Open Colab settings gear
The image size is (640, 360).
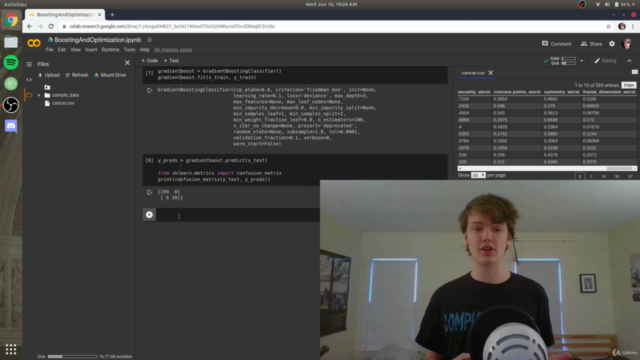point(612,44)
